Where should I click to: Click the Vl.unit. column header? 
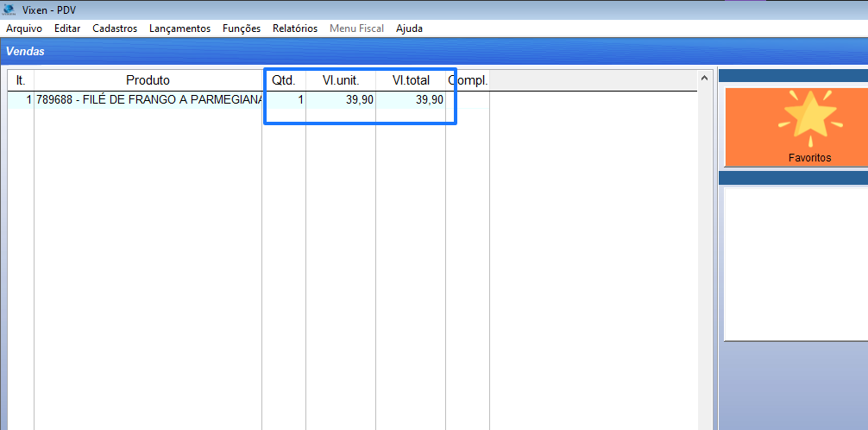coord(341,80)
